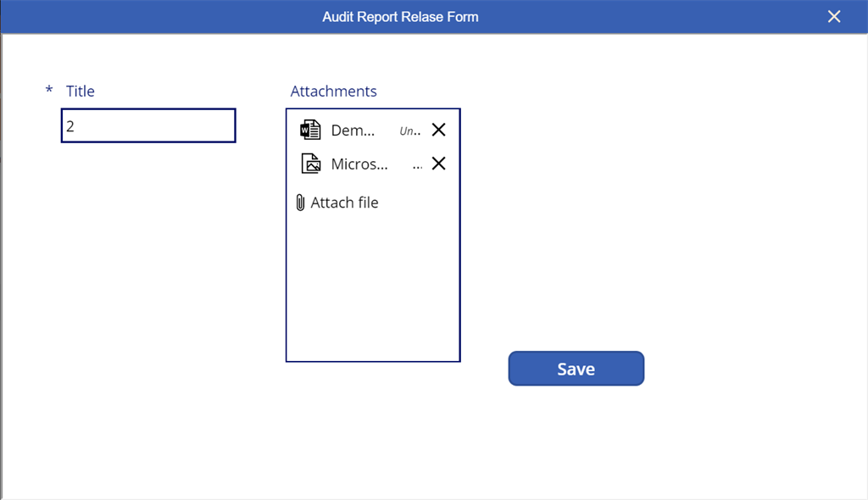
Task: Select the text showing 2 in Title box
Action: 69,125
